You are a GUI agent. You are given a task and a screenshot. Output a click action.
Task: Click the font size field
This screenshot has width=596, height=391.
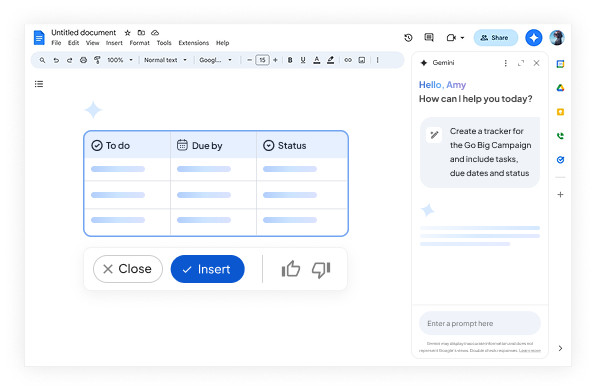[262, 60]
